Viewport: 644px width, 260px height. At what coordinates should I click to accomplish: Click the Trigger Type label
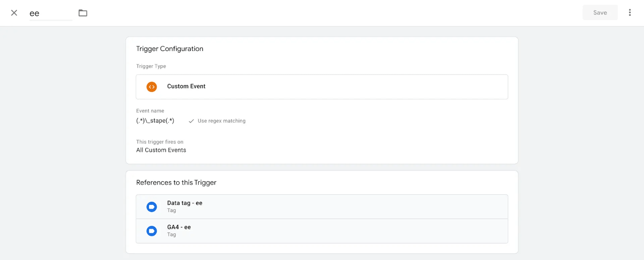point(151,66)
